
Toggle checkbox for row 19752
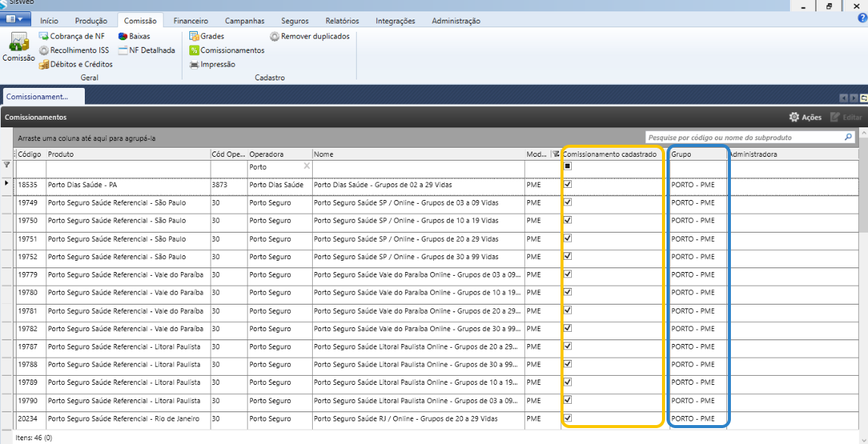coord(567,256)
